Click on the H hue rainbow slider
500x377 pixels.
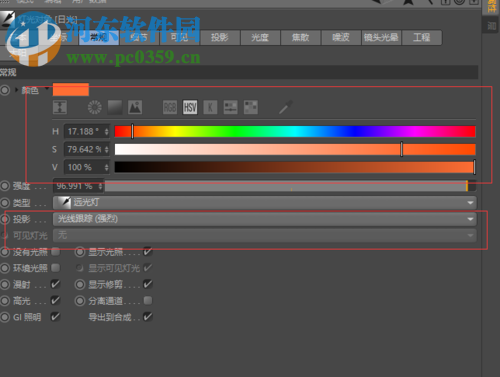[295, 131]
